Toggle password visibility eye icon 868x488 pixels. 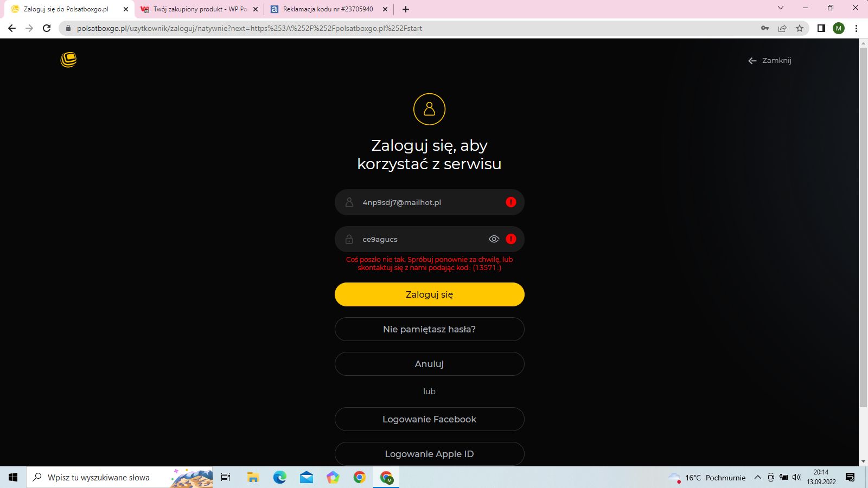[494, 239]
